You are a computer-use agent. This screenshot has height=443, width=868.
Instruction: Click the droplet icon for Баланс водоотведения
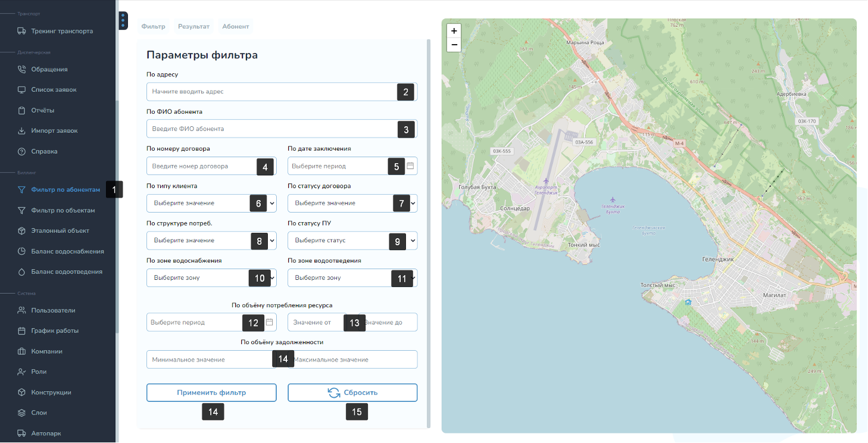[21, 272]
